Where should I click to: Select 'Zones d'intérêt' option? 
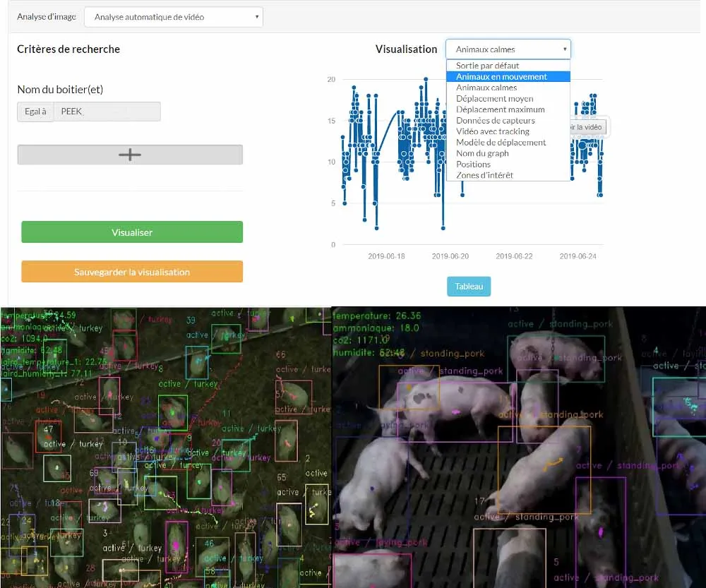tap(484, 175)
